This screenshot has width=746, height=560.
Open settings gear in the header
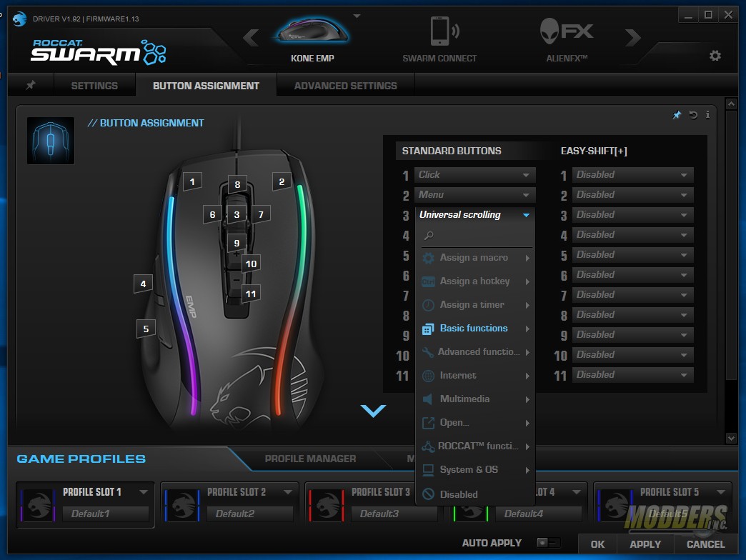(x=715, y=56)
